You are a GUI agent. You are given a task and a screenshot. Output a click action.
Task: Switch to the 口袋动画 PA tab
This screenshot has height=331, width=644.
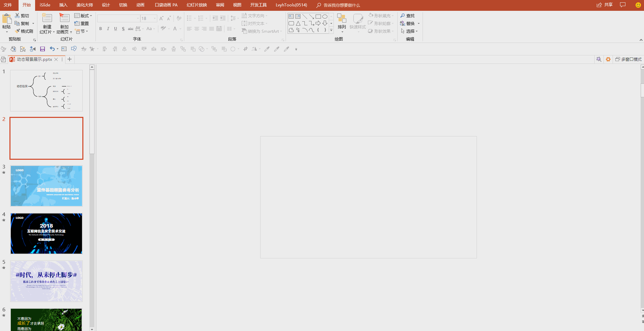166,5
